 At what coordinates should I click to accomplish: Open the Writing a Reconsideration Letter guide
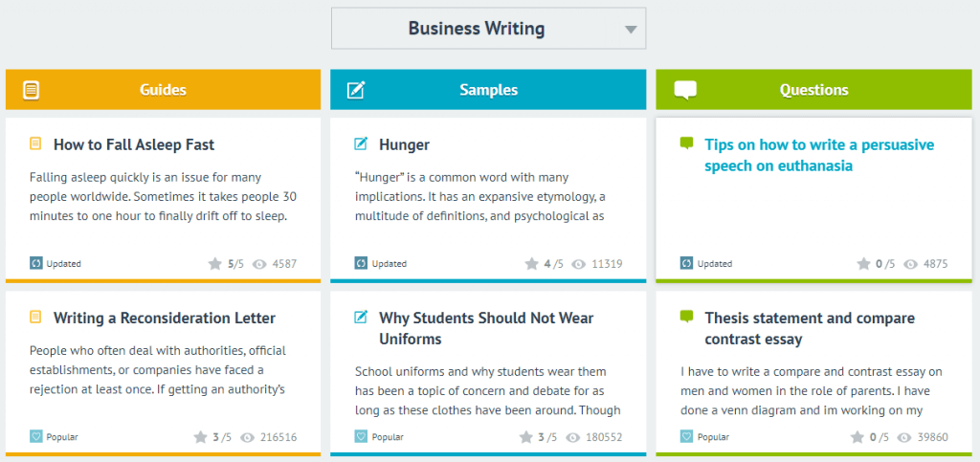point(165,319)
